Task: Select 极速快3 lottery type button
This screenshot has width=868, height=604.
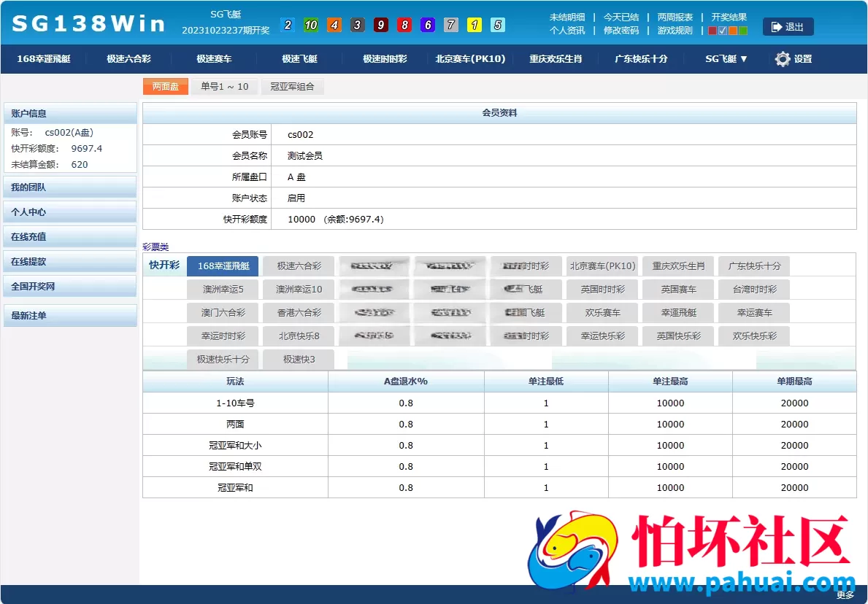Action: [299, 359]
